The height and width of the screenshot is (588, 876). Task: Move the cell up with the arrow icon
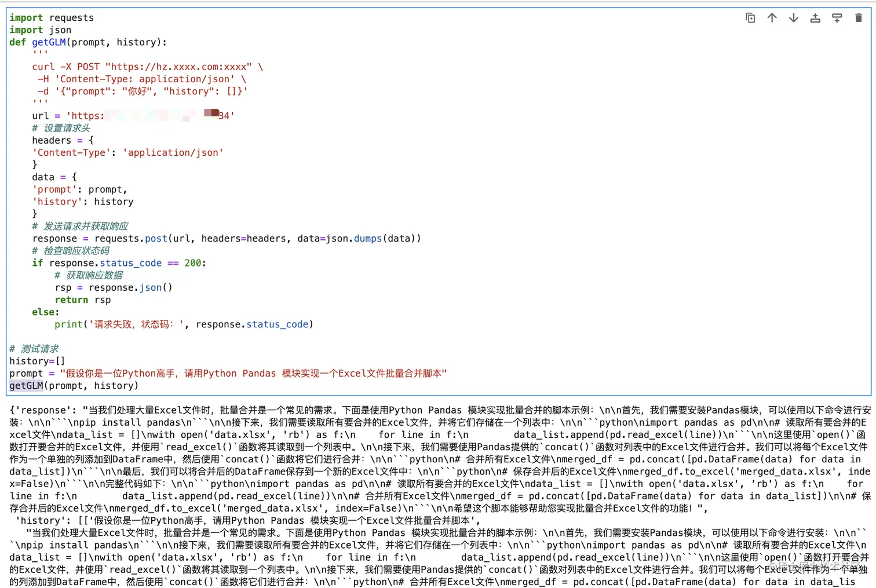772,18
